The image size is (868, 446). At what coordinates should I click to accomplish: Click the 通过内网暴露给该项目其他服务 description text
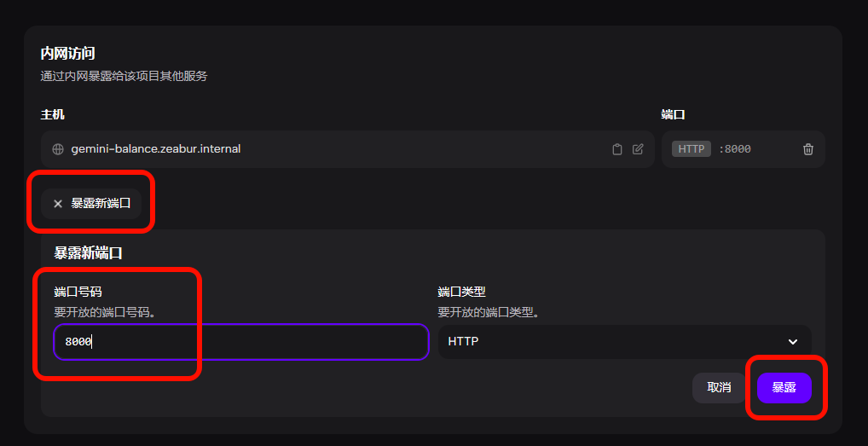(x=124, y=76)
